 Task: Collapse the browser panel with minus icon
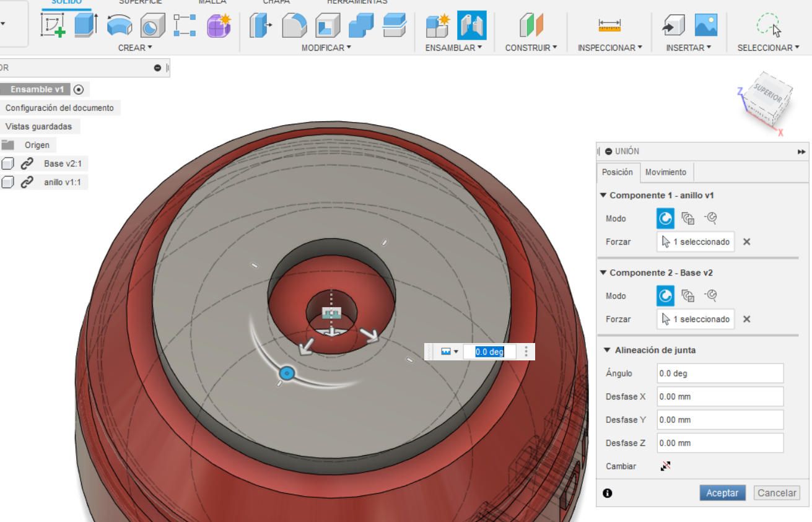[x=157, y=68]
